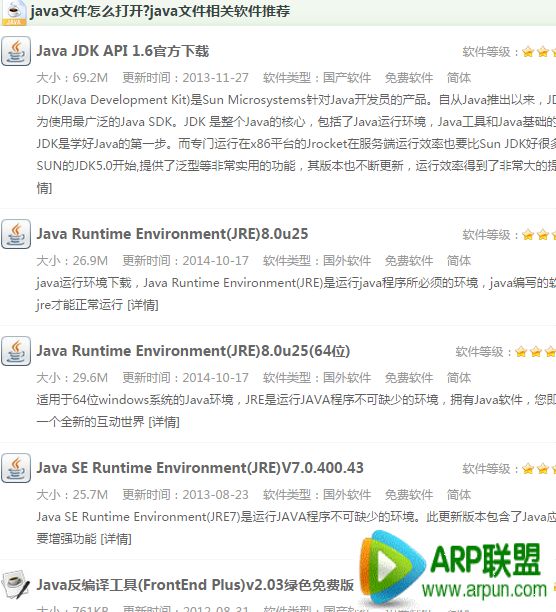Select text '大小：69.2M'

[x=72, y=78]
